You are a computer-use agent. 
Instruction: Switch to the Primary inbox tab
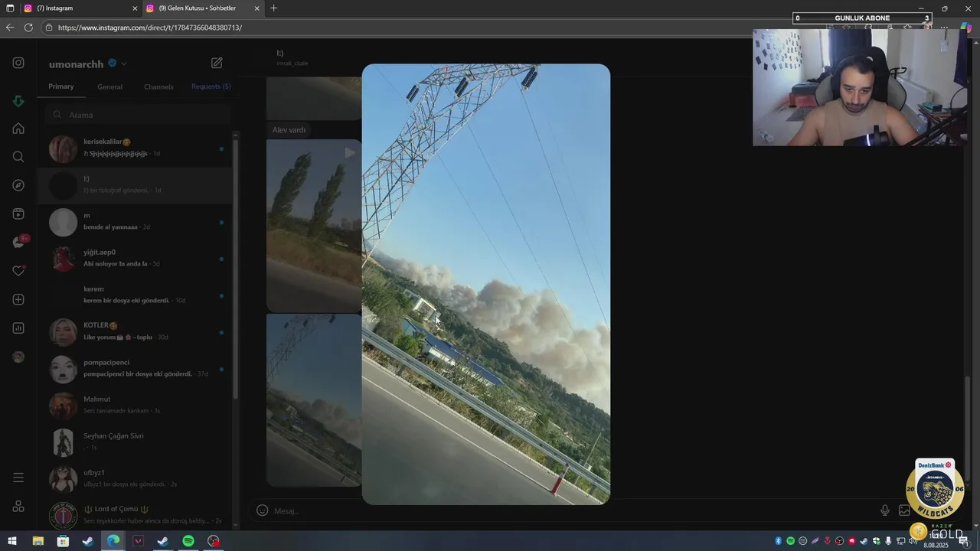point(61,86)
